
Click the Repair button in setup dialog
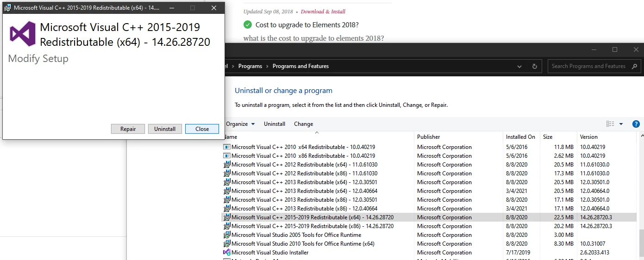coord(128,129)
